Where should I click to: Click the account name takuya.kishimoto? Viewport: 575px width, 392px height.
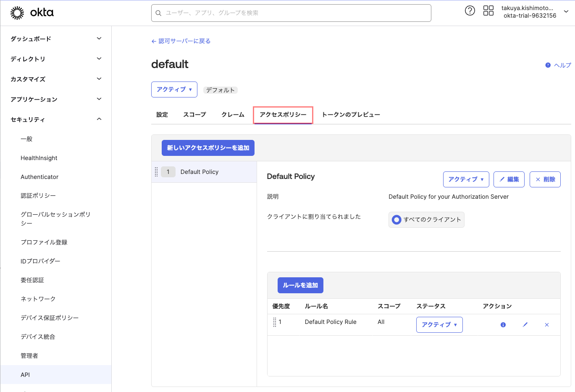click(x=527, y=8)
